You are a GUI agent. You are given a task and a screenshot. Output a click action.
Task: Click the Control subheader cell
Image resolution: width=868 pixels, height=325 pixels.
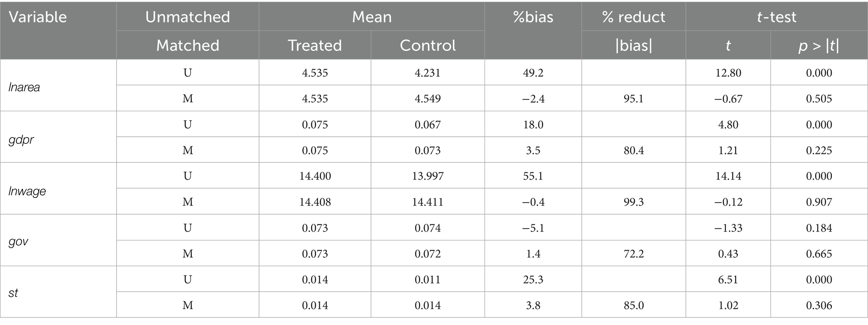point(428,45)
